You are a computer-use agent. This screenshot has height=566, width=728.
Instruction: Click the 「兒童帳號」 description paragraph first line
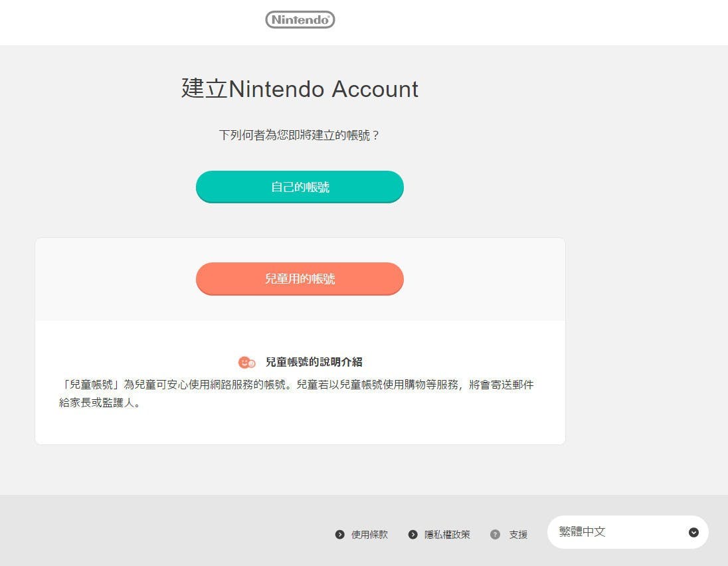pyautogui.click(x=296, y=385)
